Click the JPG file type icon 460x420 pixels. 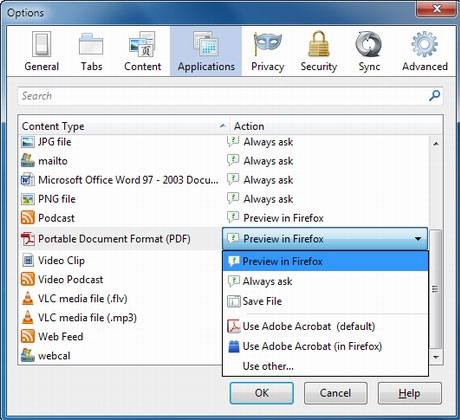(x=27, y=142)
